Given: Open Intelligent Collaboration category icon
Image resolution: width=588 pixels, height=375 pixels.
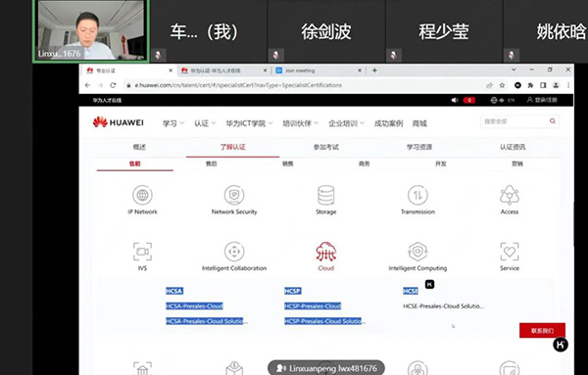Looking at the screenshot, I should (x=234, y=252).
